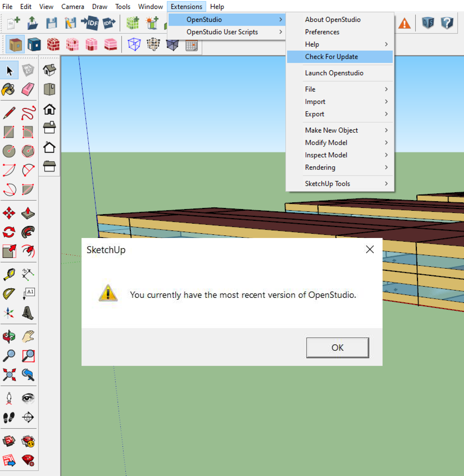This screenshot has height=476, width=464.
Task: Open the Camera menu
Action: pyautogui.click(x=73, y=7)
